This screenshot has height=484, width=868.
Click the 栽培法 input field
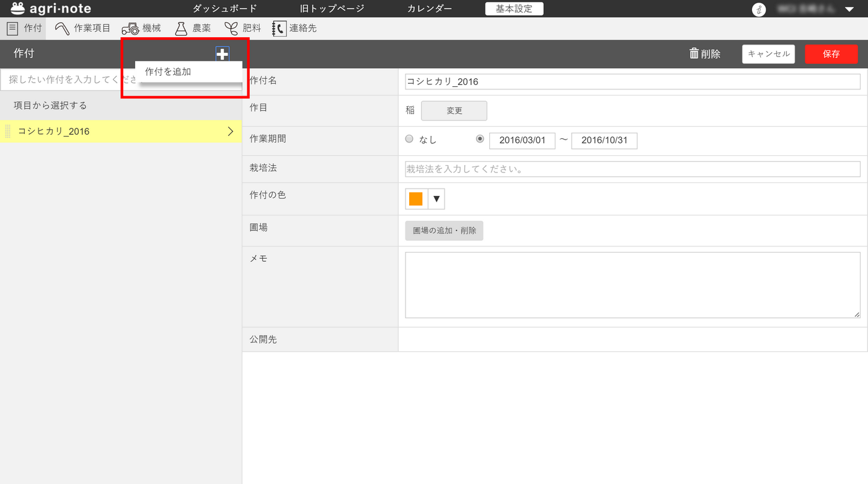coord(632,169)
